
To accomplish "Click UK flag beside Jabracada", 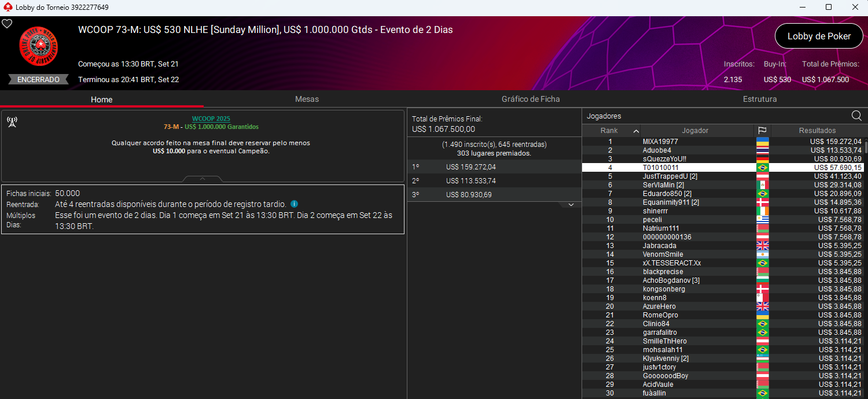I will (x=762, y=246).
